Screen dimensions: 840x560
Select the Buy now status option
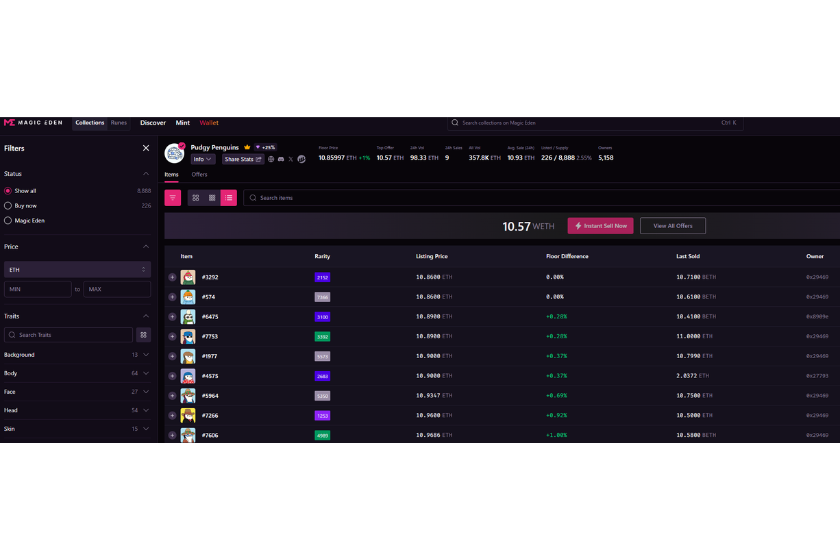(8, 206)
